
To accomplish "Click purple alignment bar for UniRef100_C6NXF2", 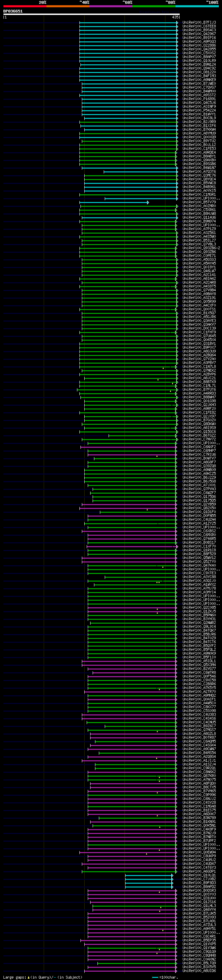I will click(x=129, y=447).
